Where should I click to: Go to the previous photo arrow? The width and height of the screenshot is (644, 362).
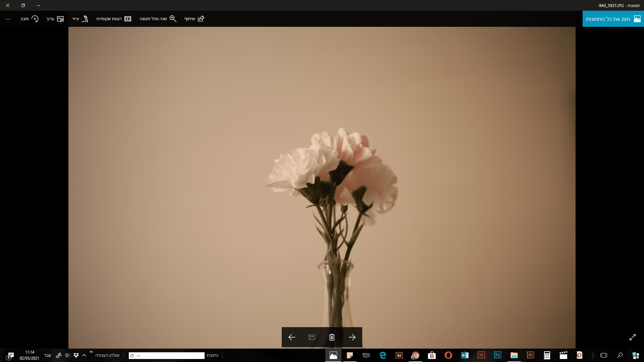[x=292, y=337]
